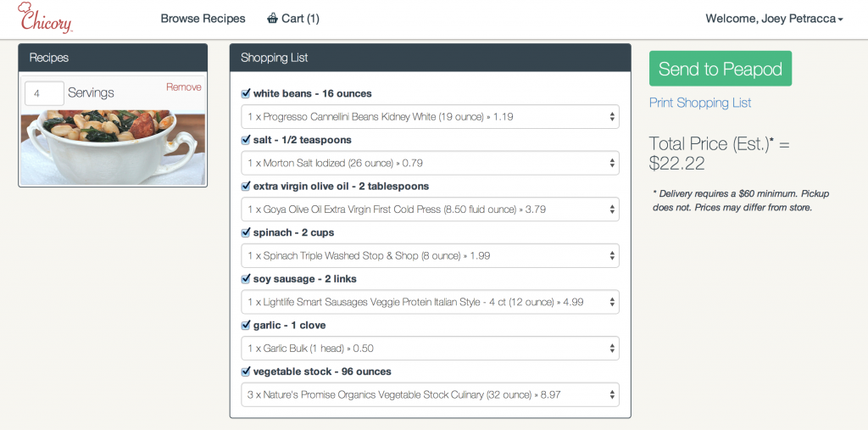The width and height of the screenshot is (868, 430).
Task: Click the Print Shopping List link
Action: click(700, 103)
